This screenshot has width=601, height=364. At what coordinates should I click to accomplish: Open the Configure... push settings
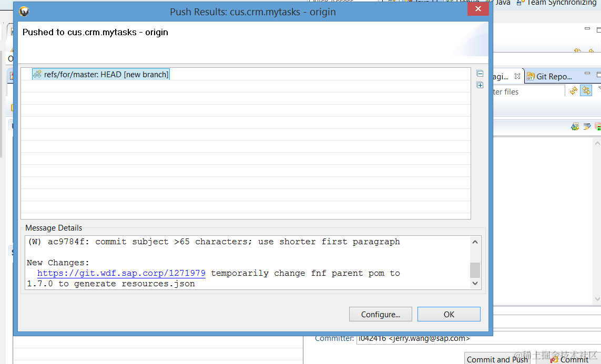tap(380, 314)
